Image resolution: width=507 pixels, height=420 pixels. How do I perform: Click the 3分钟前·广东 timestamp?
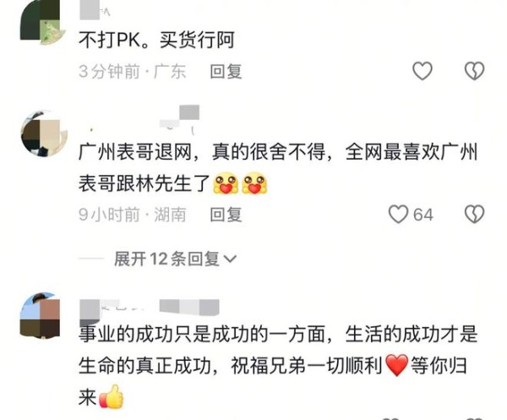(x=133, y=72)
